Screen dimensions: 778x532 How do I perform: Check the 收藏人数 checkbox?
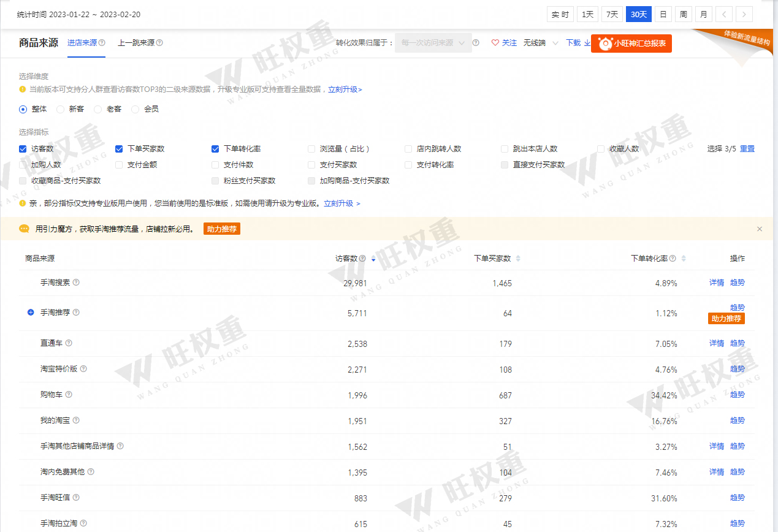click(x=601, y=149)
